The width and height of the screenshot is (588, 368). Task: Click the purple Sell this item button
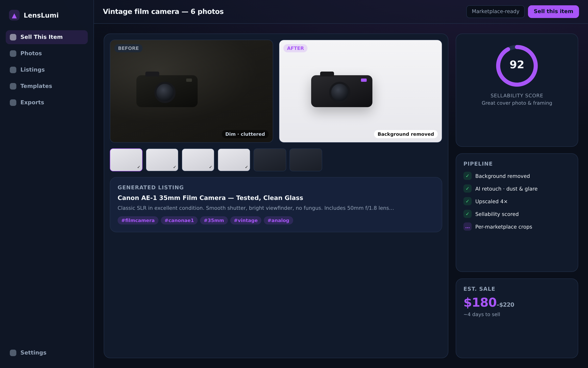pyautogui.click(x=553, y=11)
